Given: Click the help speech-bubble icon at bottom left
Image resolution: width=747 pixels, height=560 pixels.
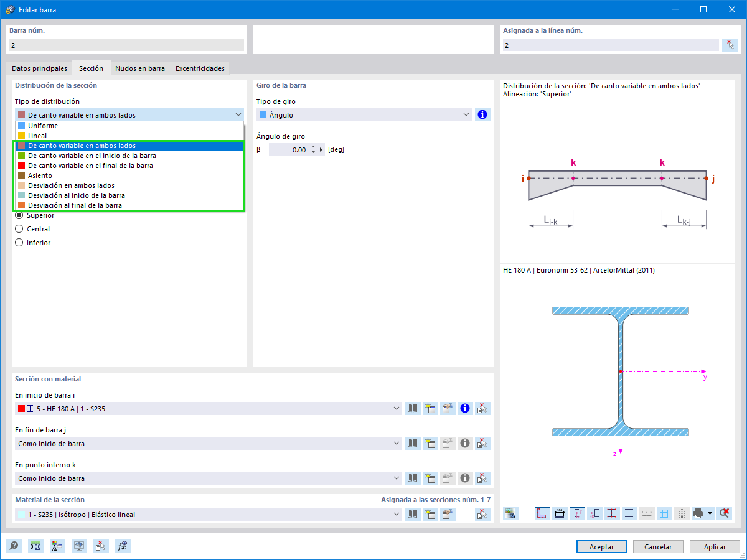Looking at the screenshot, I should click(14, 546).
